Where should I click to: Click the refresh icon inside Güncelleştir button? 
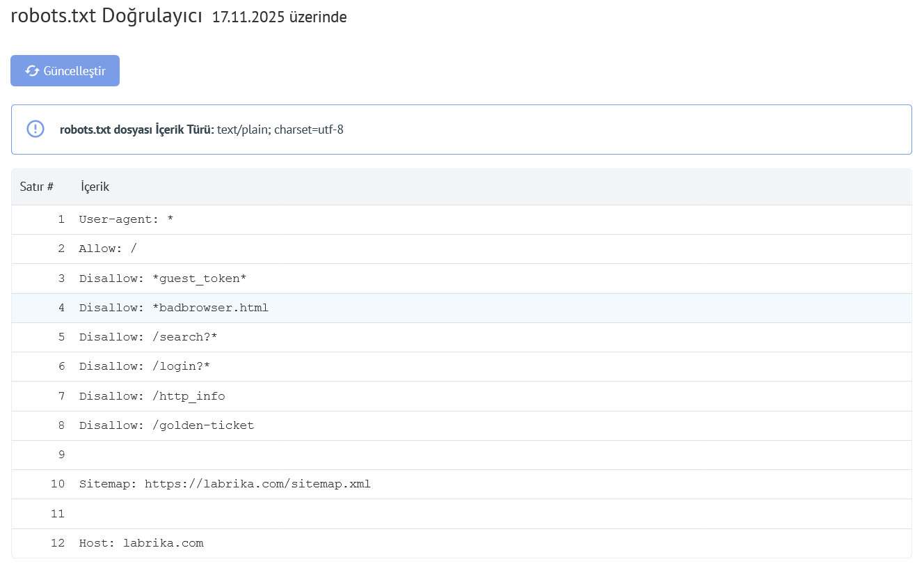(32, 70)
